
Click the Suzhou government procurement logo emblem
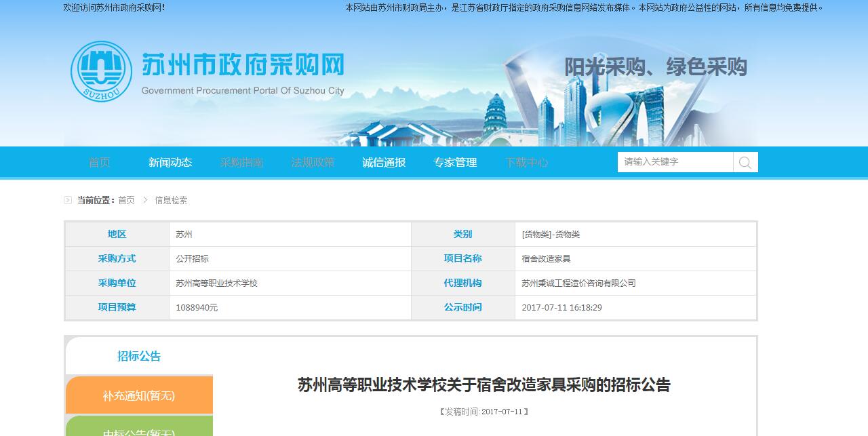click(101, 71)
